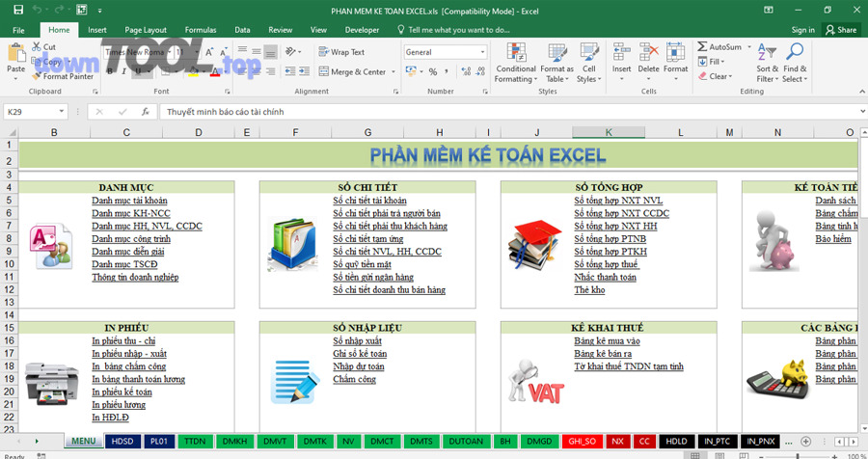Click Sort & Filter icon
Screen dimensions: 868x459
click(767, 53)
